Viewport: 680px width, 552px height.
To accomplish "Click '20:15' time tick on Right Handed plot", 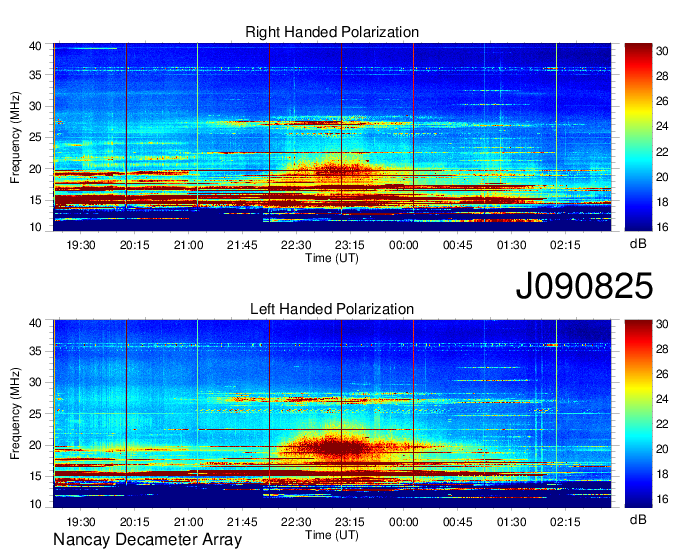I will (134, 245).
